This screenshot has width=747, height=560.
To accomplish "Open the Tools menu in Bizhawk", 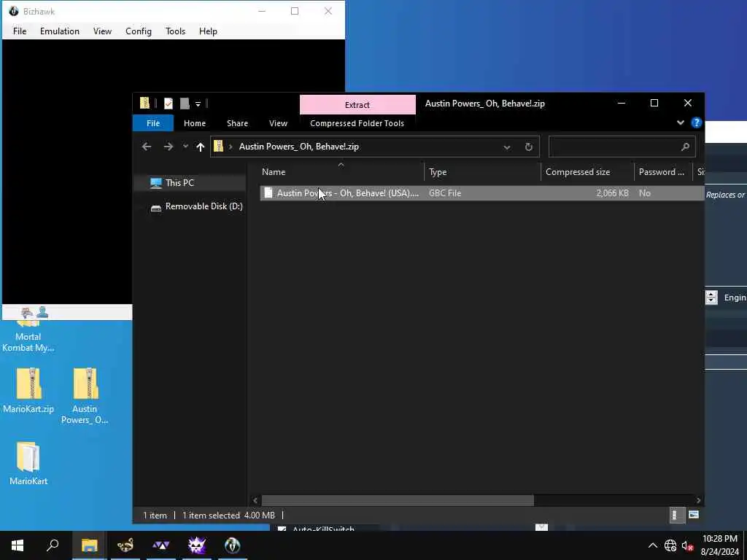I will coord(175,31).
